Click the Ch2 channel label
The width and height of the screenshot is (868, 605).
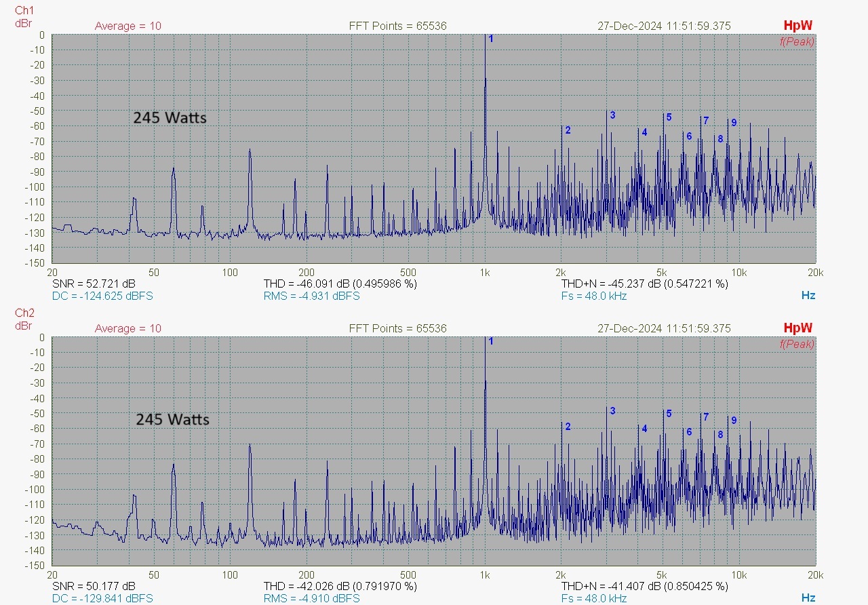pyautogui.click(x=24, y=313)
